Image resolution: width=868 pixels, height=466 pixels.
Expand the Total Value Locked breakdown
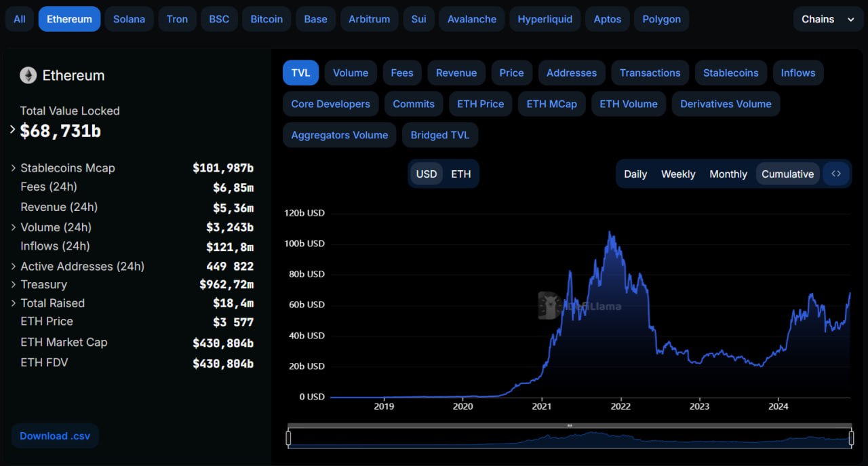click(13, 129)
